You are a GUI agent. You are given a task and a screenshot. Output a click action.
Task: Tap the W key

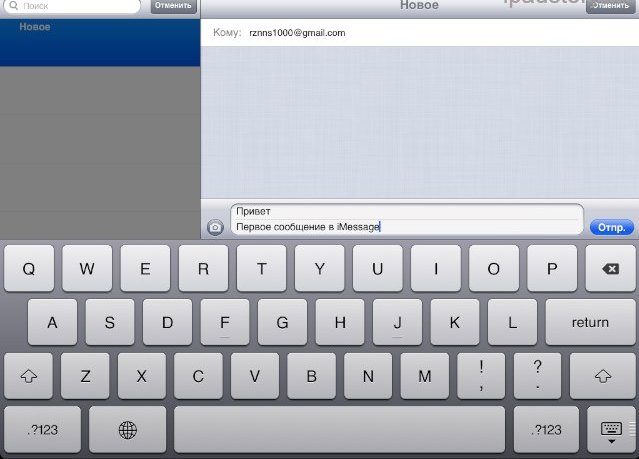point(87,269)
